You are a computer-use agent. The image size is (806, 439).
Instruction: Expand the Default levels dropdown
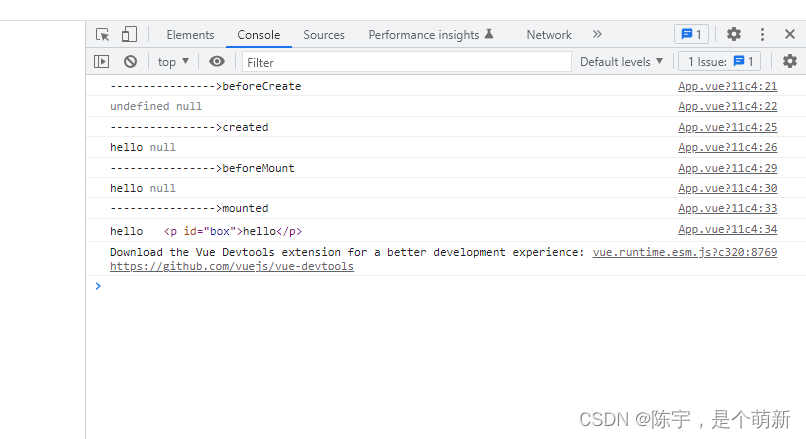[621, 61]
